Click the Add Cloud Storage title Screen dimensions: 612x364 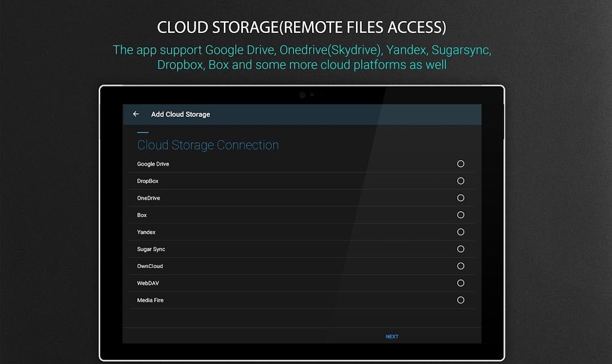tap(181, 114)
